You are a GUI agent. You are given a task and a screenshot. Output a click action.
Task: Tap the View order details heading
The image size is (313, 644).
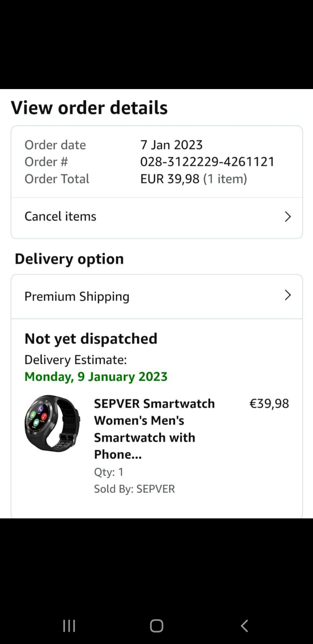coord(89,108)
